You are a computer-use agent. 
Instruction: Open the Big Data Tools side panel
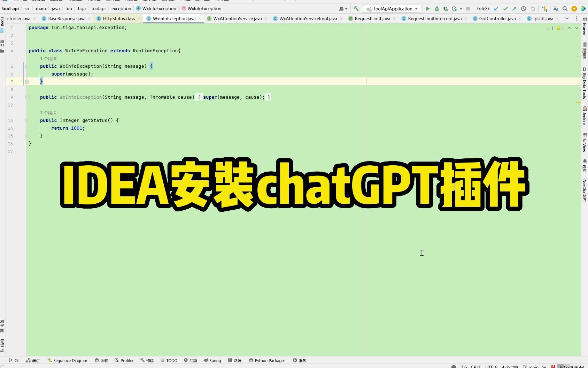[x=585, y=83]
